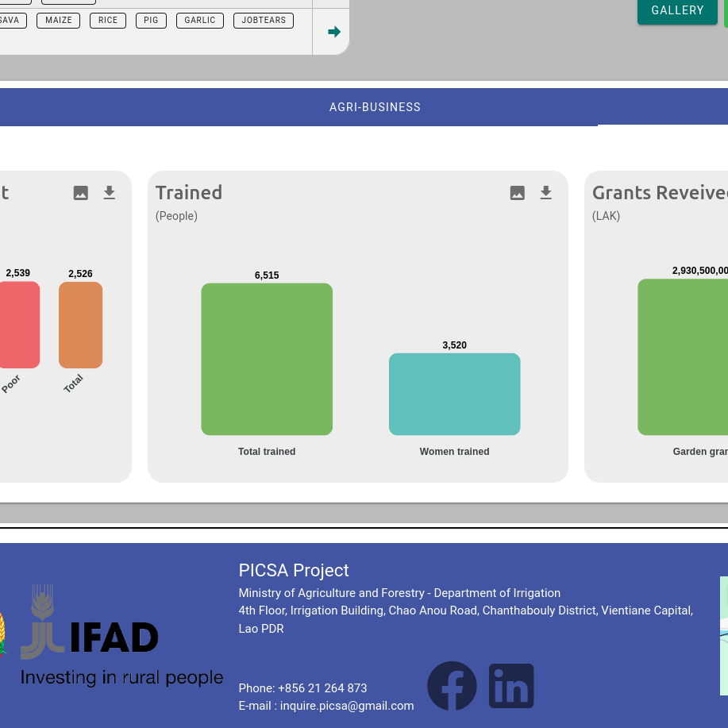The width and height of the screenshot is (728, 728).
Task: Click the 6,515 value label
Action: point(267,275)
